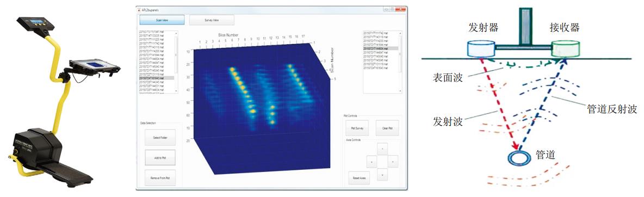
Task: Select the highlighted file in the left list
Action: tap(157, 78)
